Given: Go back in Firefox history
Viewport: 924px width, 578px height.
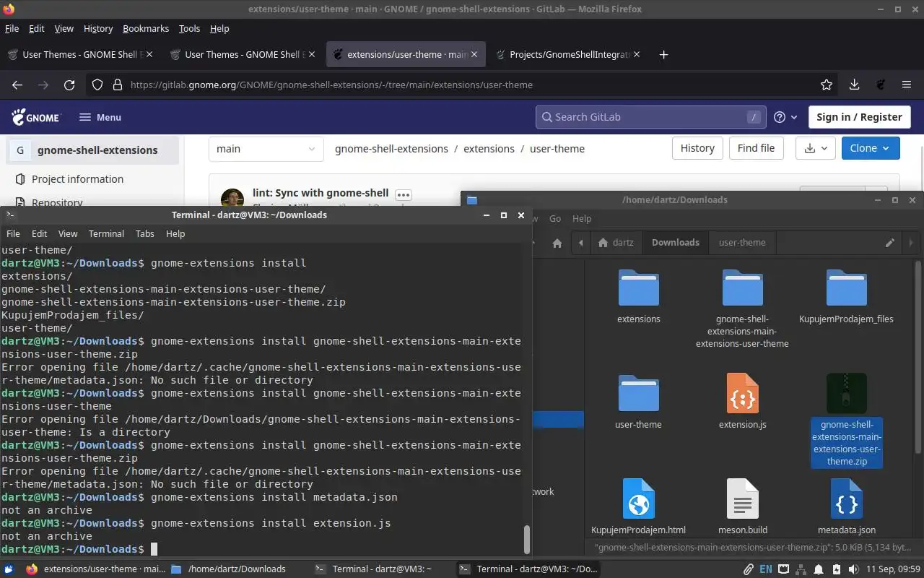Looking at the screenshot, I should tap(17, 85).
